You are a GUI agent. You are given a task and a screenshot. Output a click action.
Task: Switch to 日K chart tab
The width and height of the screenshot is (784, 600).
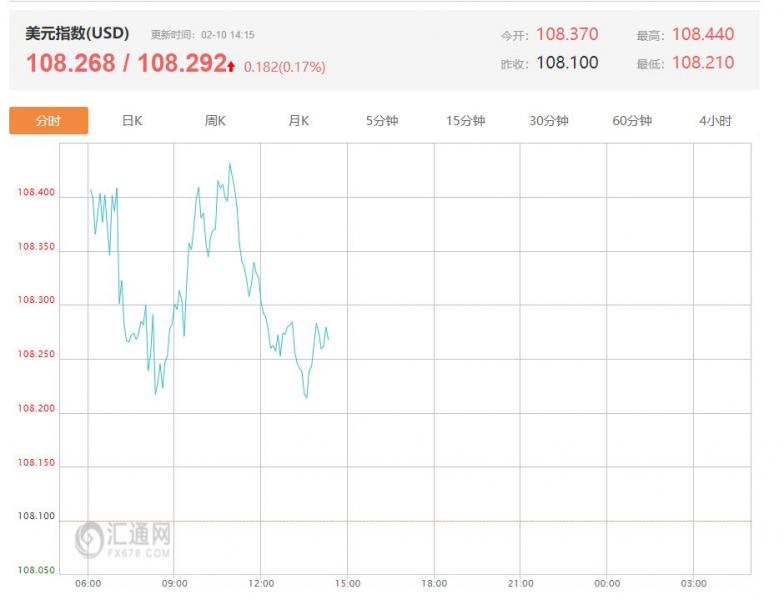point(132,121)
